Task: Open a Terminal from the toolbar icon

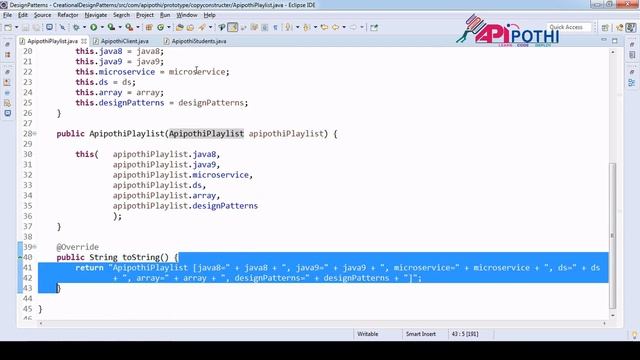Action: pos(49,27)
